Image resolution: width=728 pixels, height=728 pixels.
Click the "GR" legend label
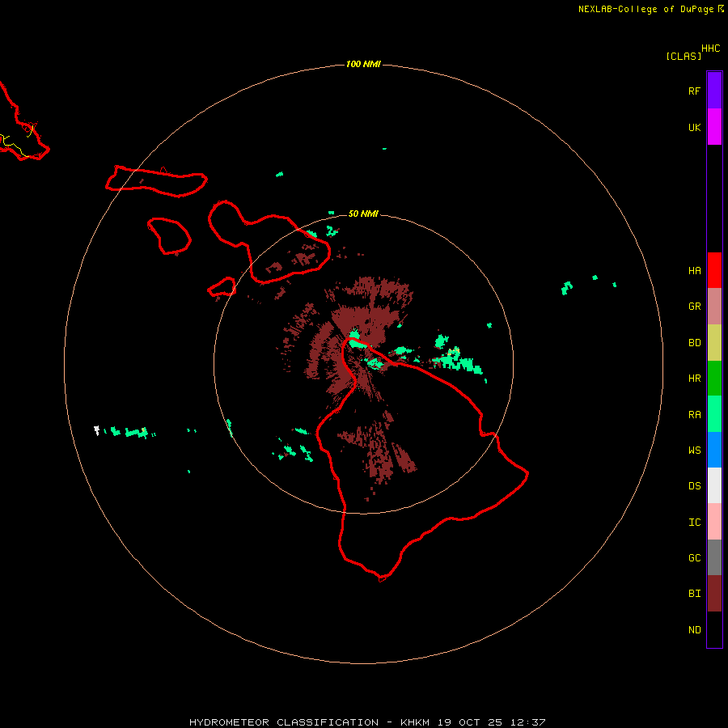[694, 307]
